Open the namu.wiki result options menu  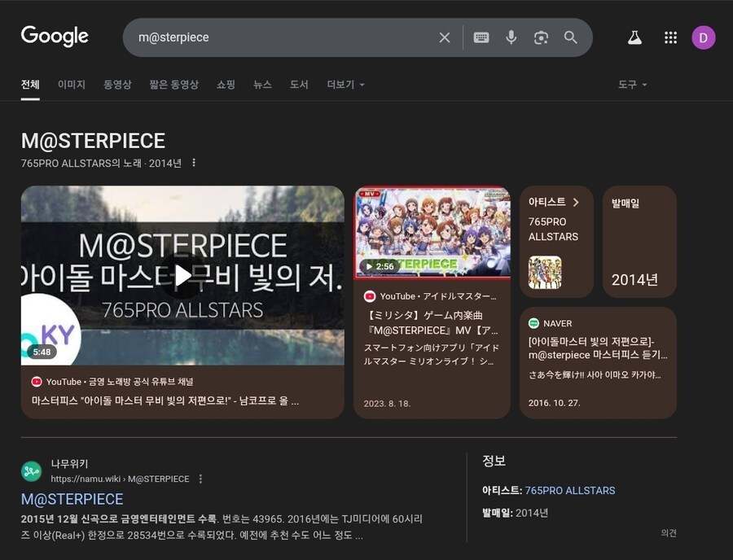click(x=200, y=479)
